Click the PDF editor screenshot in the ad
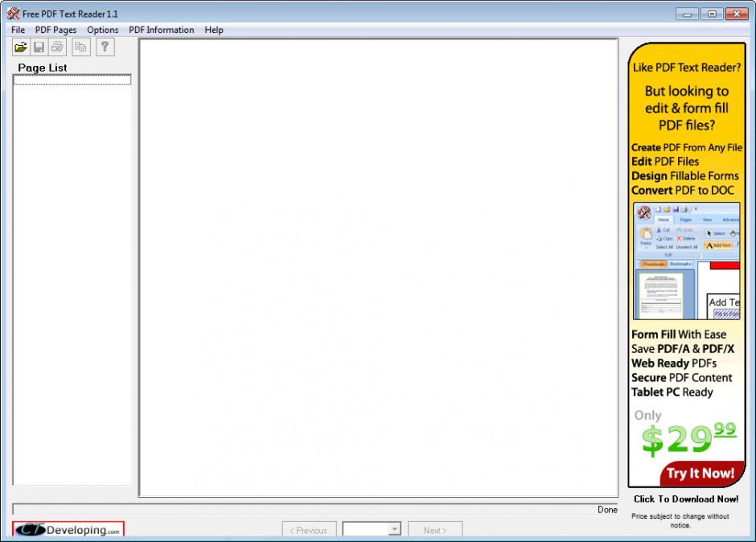The height and width of the screenshot is (542, 756). tap(687, 261)
